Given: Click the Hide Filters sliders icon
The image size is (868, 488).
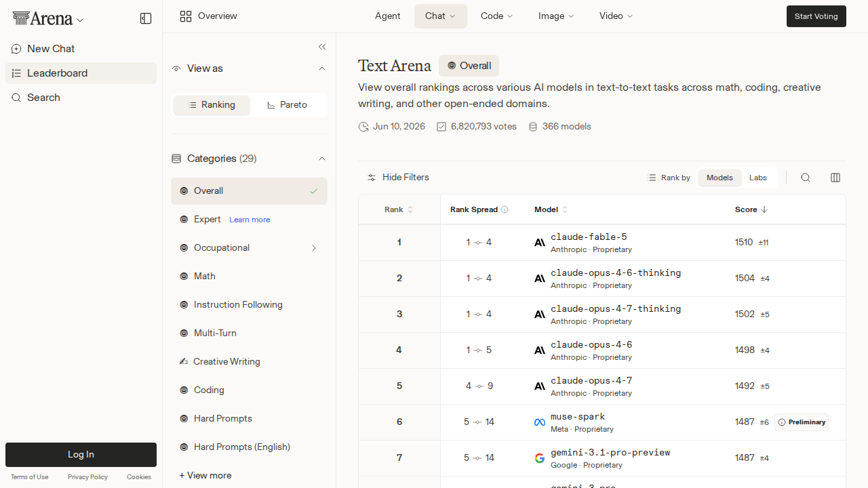Looking at the screenshot, I should (x=372, y=178).
